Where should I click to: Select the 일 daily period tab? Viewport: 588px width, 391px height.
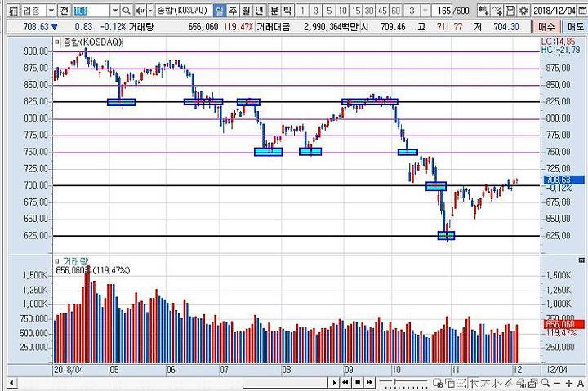pos(220,11)
